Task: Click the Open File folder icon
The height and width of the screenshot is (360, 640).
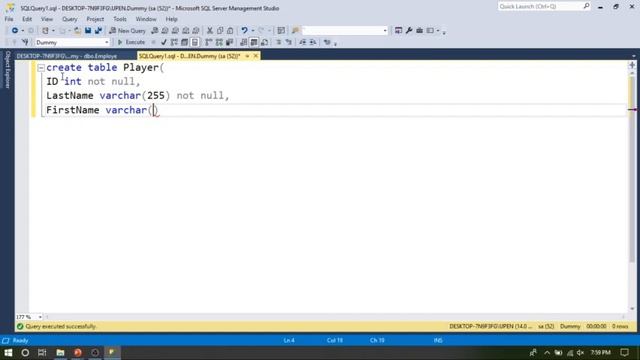Action: click(77, 31)
